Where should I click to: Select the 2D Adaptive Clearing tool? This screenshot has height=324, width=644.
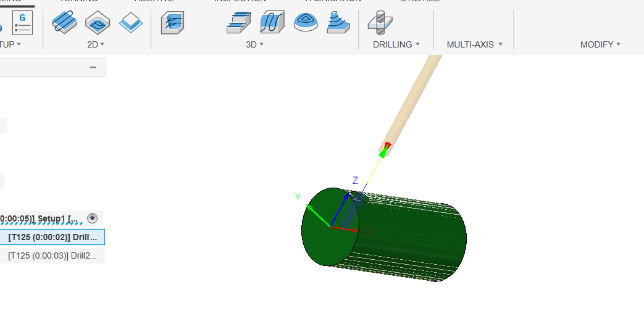[64, 23]
